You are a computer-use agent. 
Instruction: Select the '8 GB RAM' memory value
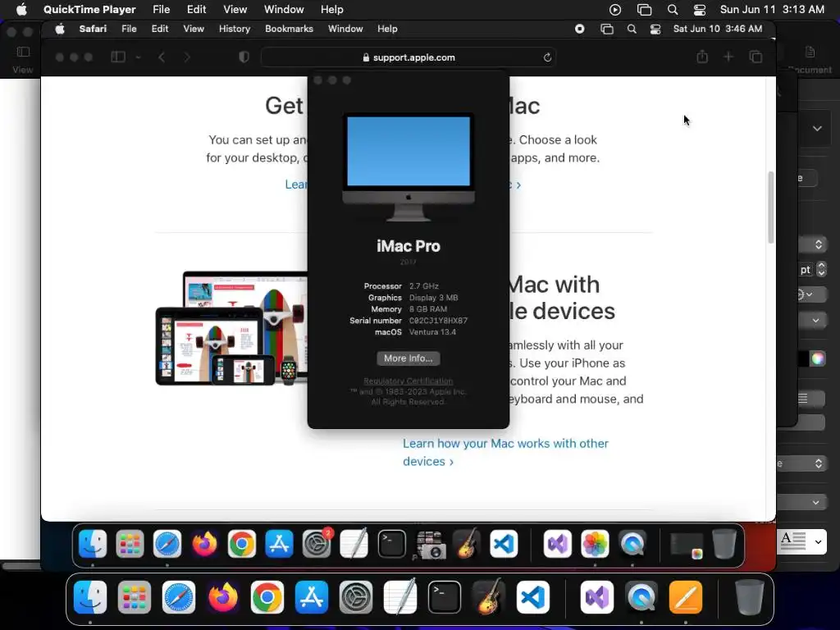coord(428,309)
